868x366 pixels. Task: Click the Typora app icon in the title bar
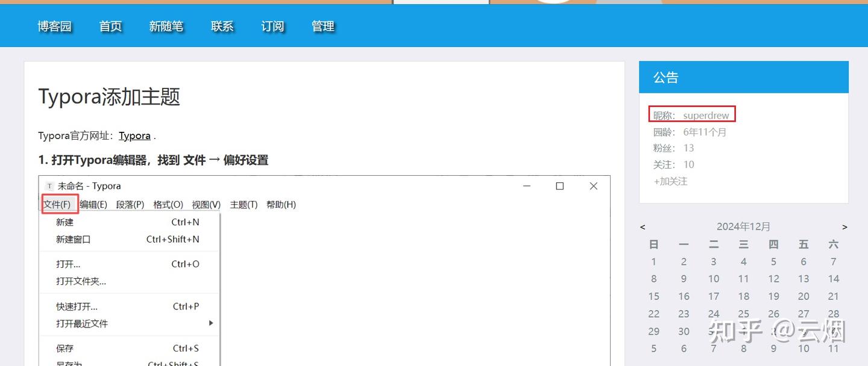point(49,185)
